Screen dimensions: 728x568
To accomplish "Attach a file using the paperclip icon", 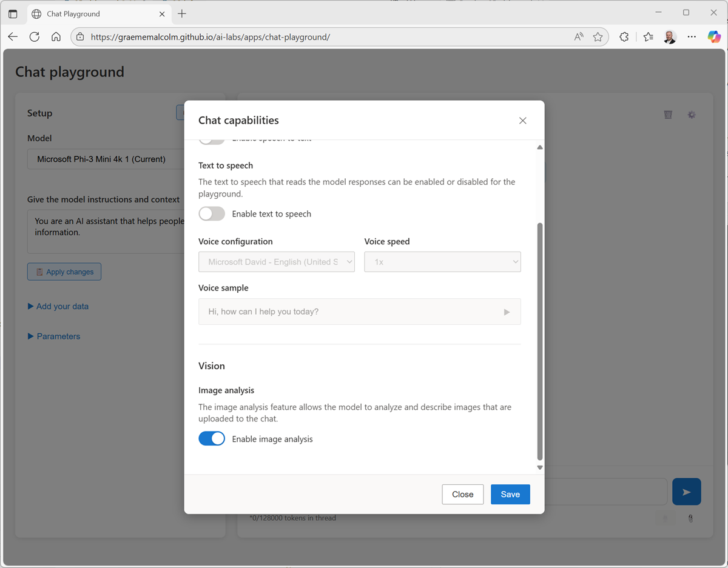I will point(690,518).
